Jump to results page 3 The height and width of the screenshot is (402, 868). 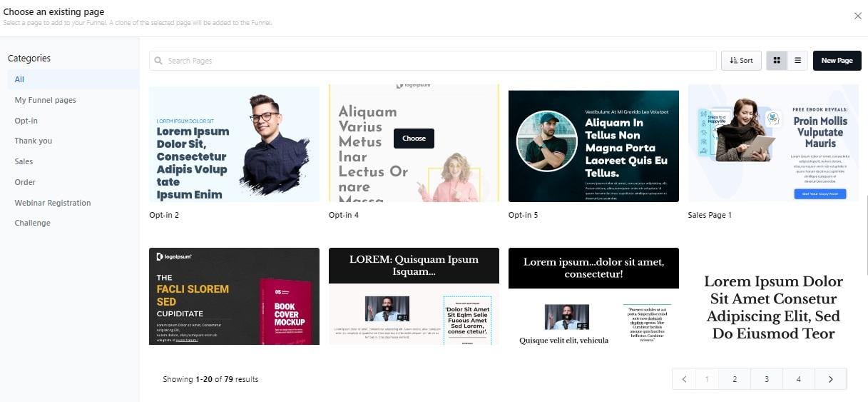click(x=767, y=379)
